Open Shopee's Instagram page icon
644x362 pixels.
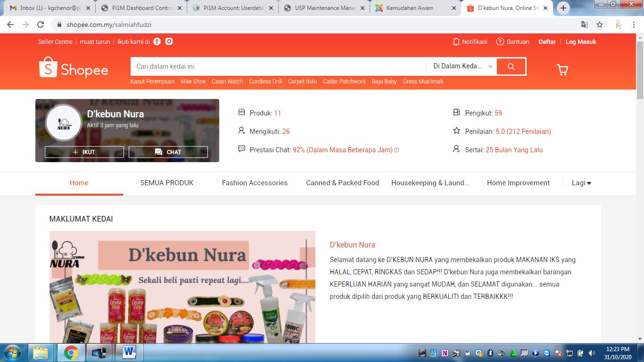[x=169, y=41]
